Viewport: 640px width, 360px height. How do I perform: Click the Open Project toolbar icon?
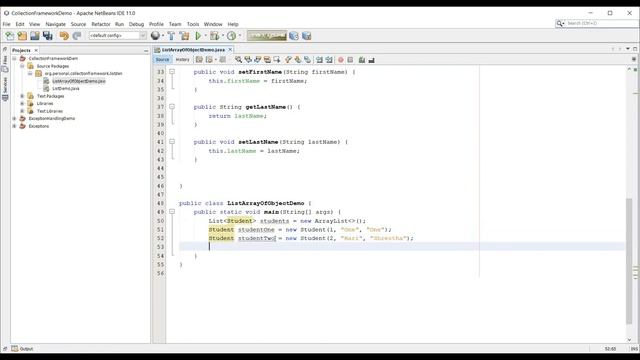(35, 36)
